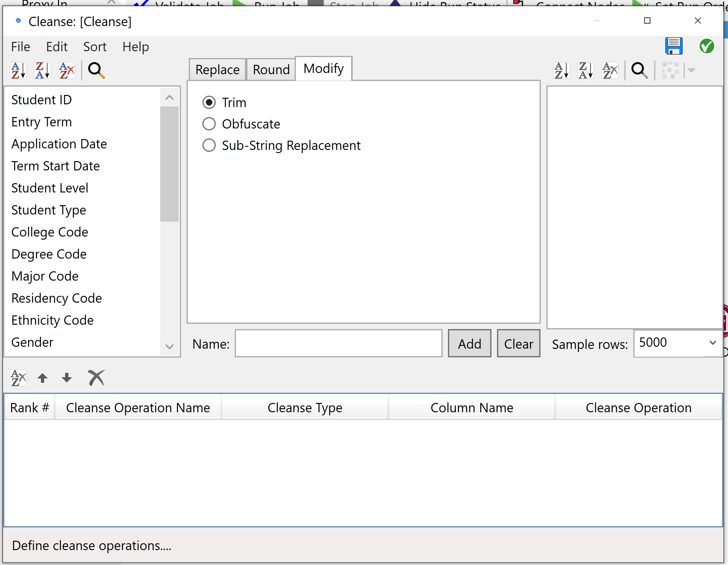
Task: Move cleanse operation up with arrow
Action: [42, 378]
